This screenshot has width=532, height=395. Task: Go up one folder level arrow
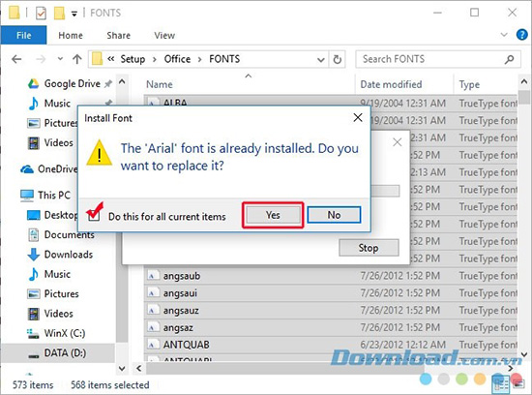point(77,59)
